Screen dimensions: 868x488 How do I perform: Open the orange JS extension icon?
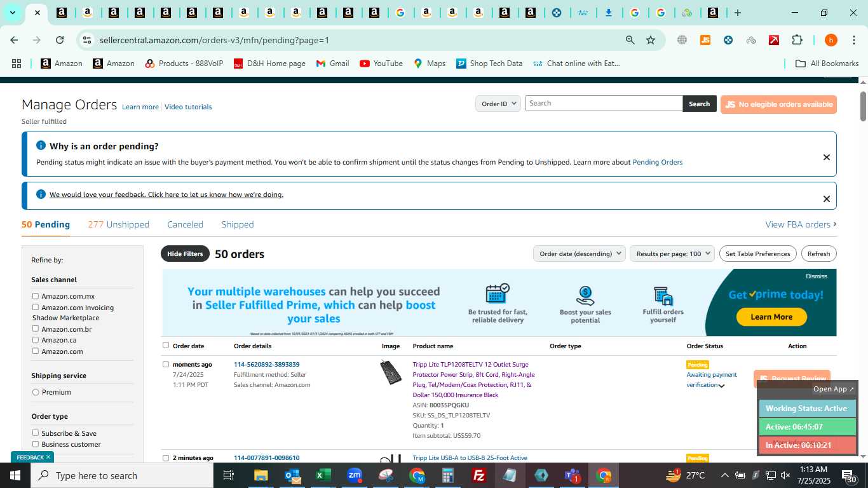[x=705, y=40]
